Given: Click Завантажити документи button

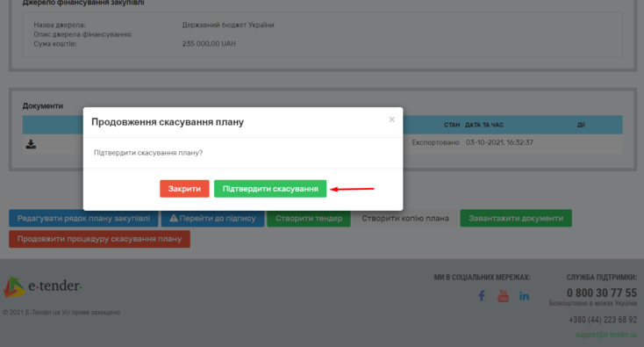Looking at the screenshot, I should (516, 219).
